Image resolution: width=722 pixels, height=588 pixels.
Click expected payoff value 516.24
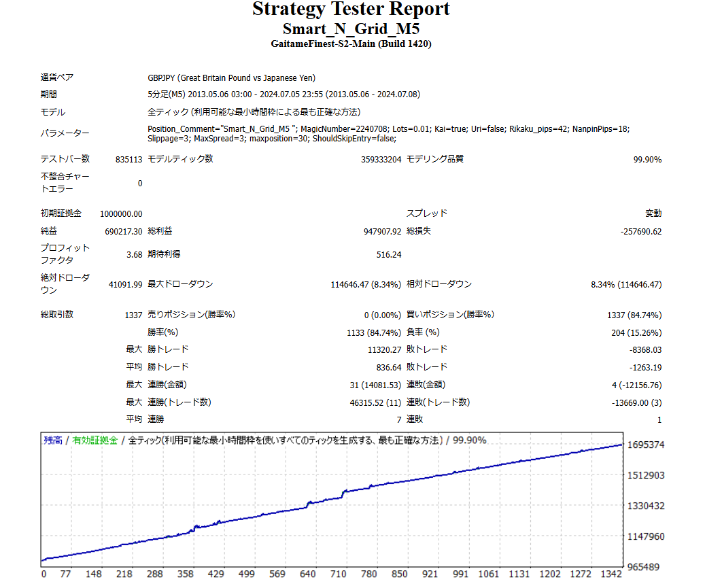pos(389,255)
